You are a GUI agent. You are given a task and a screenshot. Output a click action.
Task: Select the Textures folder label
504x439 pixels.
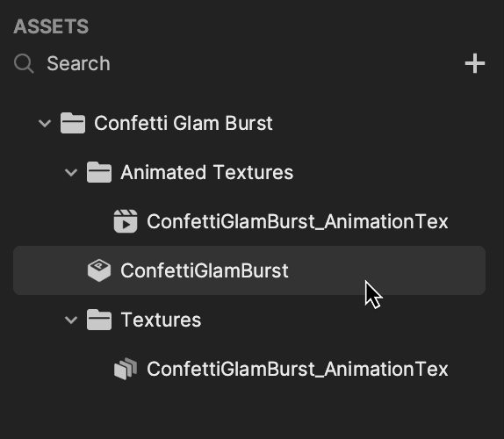tap(161, 320)
